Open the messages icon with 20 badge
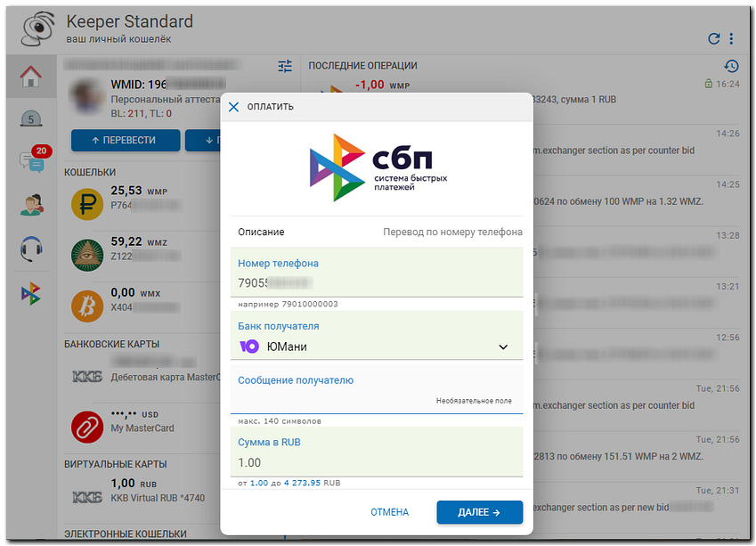The height and width of the screenshot is (546, 756). coord(31,160)
